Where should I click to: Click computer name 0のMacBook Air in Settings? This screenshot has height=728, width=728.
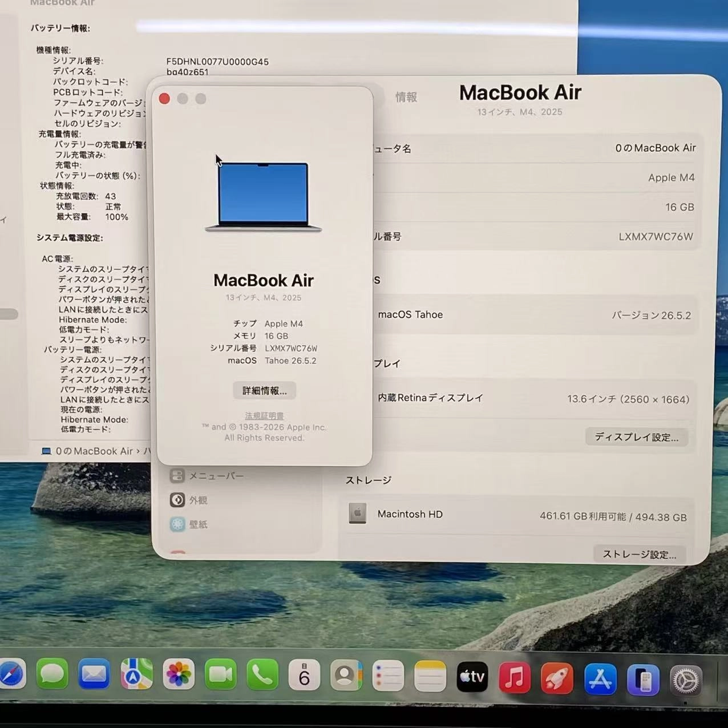point(656,148)
